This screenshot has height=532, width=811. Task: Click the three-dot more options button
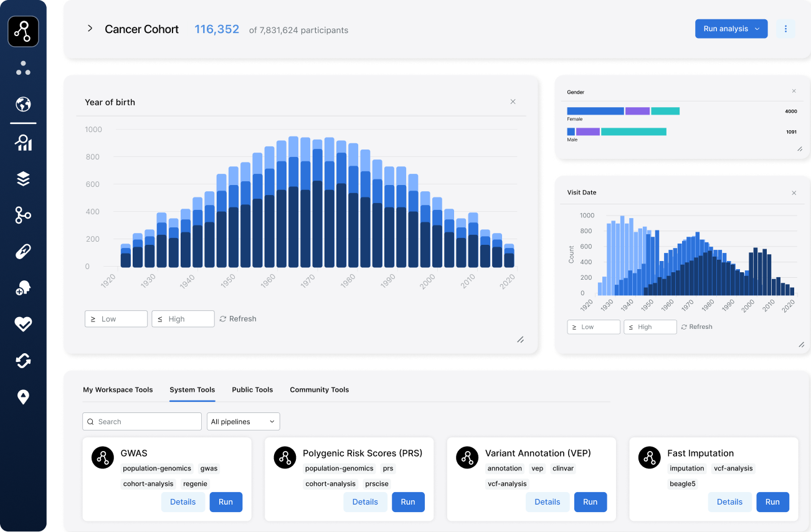click(x=785, y=29)
